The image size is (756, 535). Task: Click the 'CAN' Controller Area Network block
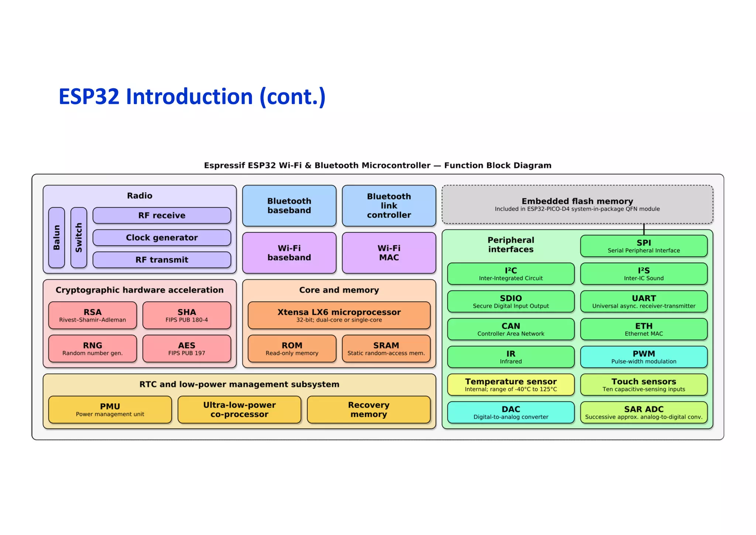coord(511,329)
